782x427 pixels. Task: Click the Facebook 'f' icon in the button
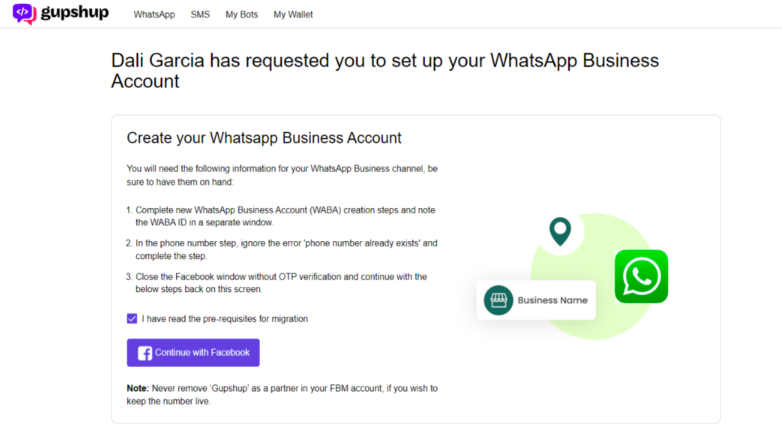click(x=144, y=353)
